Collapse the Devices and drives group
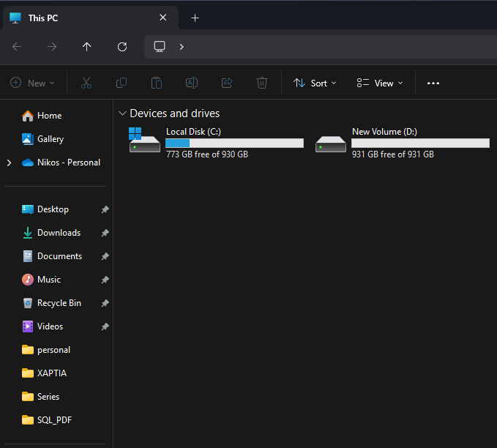 point(122,113)
